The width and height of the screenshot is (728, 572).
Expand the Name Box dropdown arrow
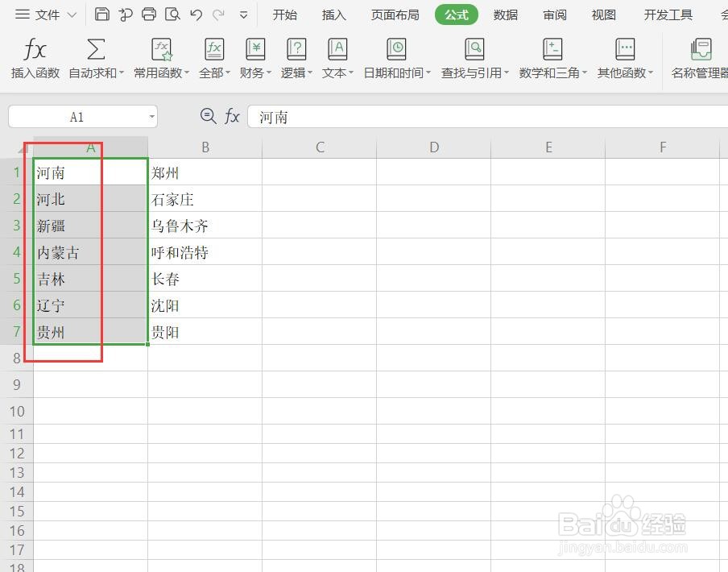151,116
